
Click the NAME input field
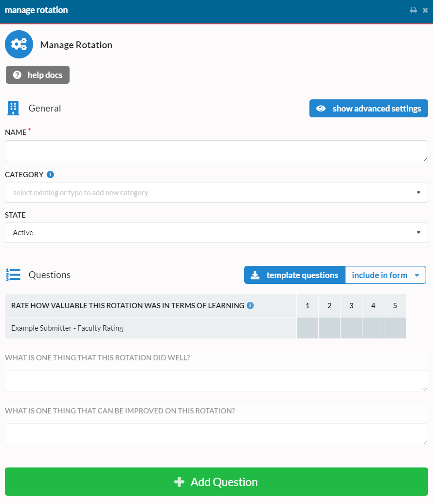coord(216,151)
